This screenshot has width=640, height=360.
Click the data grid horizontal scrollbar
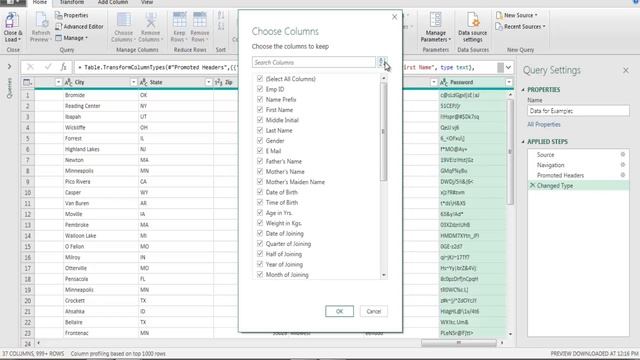pyautogui.click(x=459, y=343)
